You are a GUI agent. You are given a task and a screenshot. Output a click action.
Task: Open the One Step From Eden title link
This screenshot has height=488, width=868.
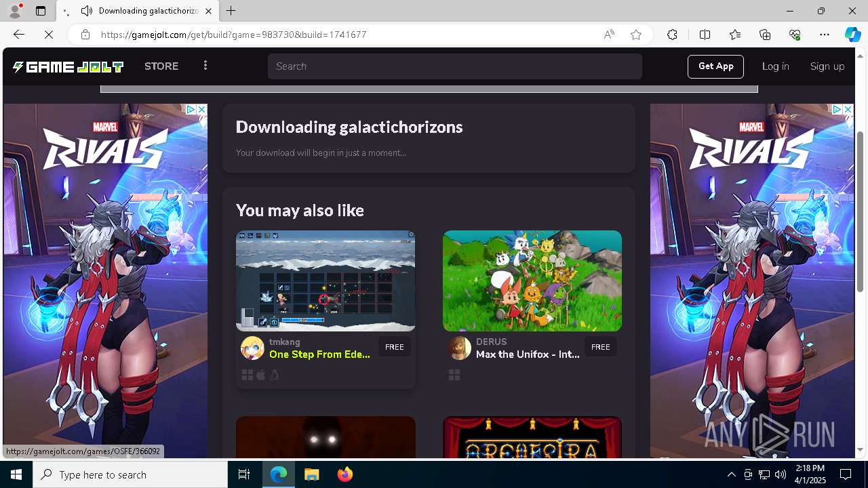(320, 354)
